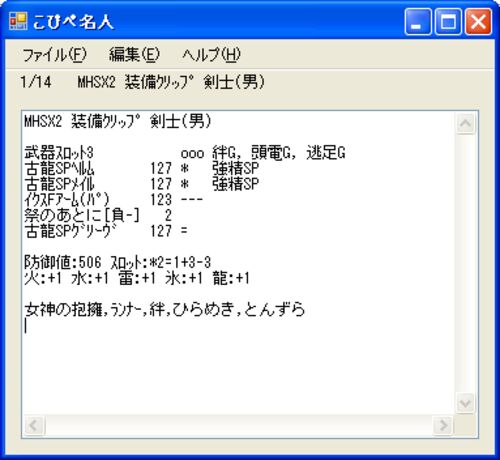Close the こぴぺ名人 window
This screenshot has height=460, width=500.
tap(478, 22)
